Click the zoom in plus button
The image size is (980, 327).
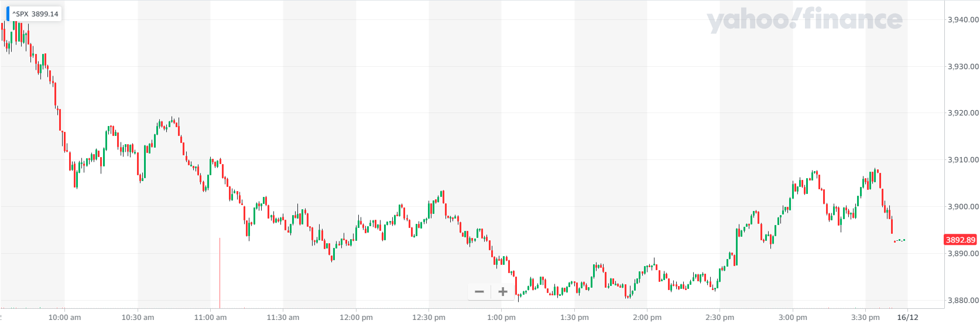point(503,292)
